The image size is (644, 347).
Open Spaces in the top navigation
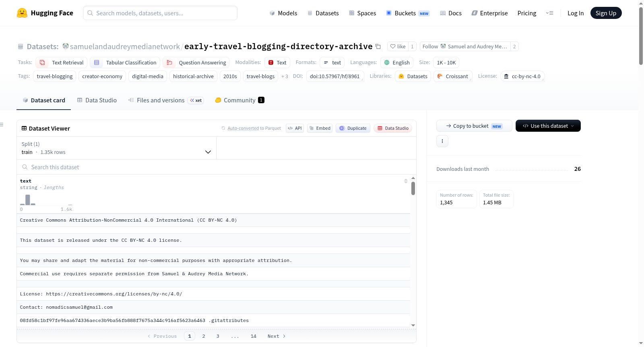363,13
